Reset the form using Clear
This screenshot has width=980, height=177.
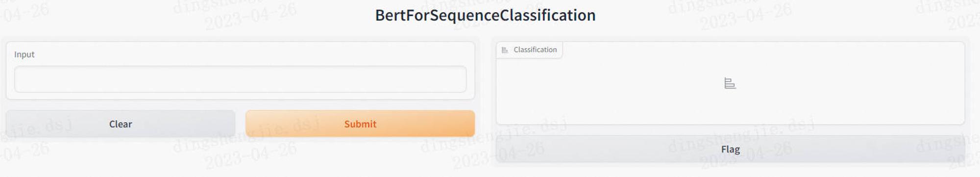pos(121,124)
